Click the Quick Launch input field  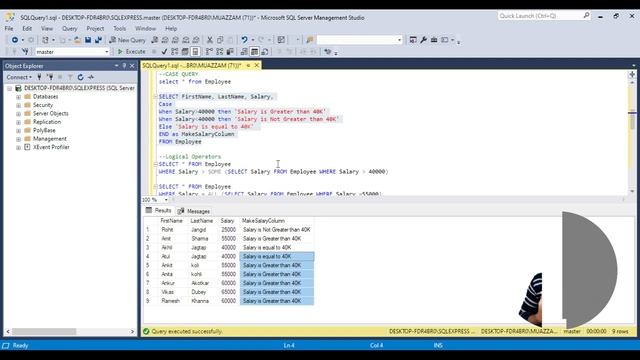[540, 16]
